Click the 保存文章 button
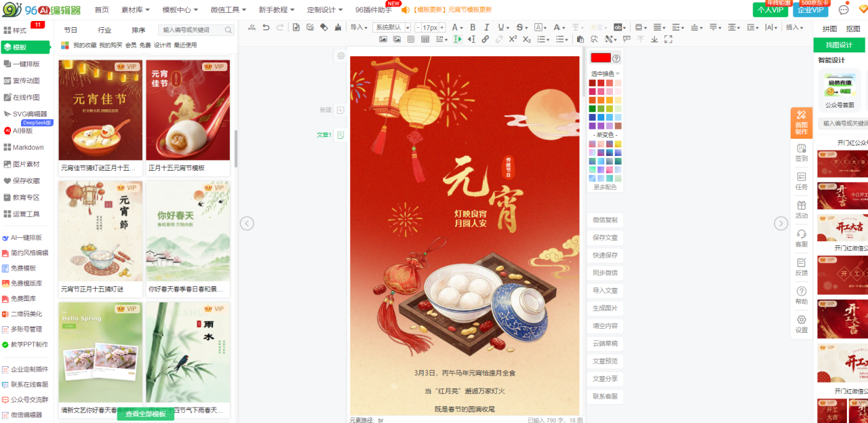 click(604, 238)
